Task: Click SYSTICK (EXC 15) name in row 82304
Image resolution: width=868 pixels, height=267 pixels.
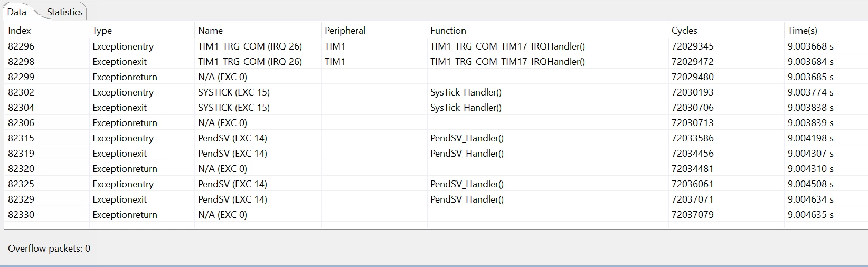Action: point(234,108)
